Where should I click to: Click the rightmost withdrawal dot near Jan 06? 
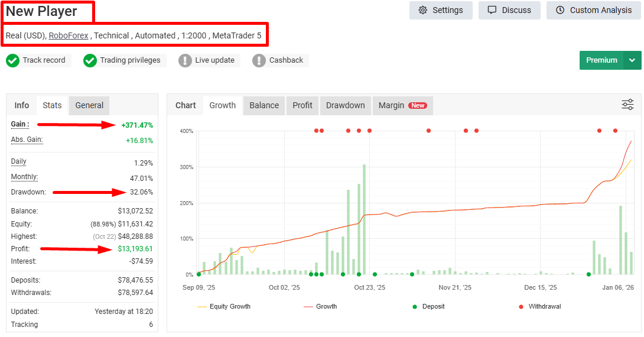tap(615, 131)
